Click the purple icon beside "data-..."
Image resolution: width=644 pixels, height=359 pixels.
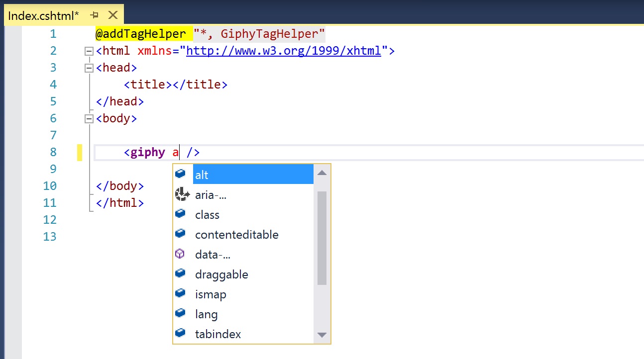(x=180, y=254)
